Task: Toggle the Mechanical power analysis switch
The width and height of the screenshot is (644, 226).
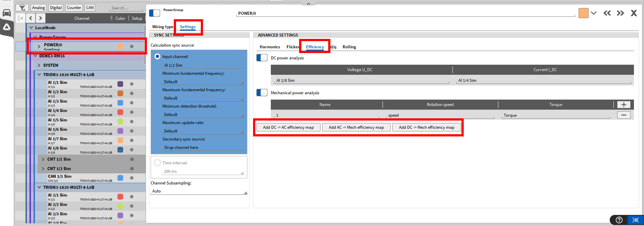Action: coord(262,93)
